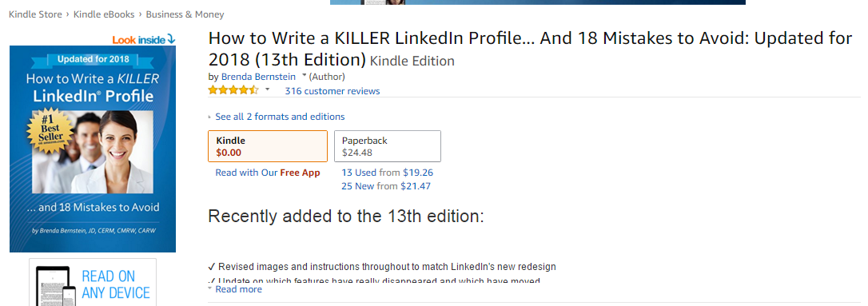Select the Paperback $24.48 format option
Screen dimensions: 868x306
388,146
